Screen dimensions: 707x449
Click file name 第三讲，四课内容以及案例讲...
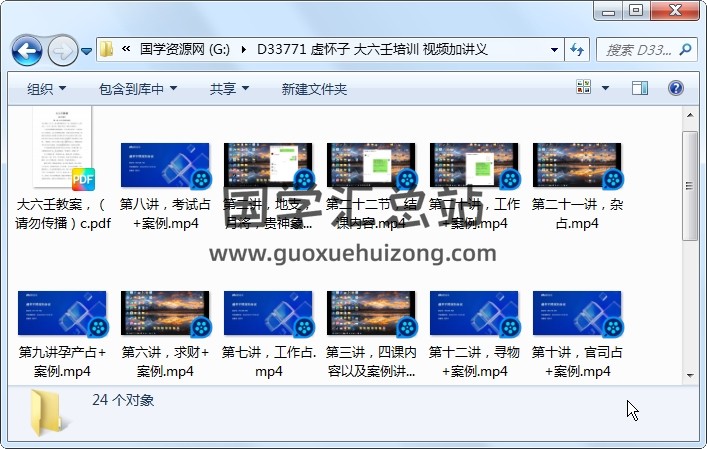tap(371, 362)
